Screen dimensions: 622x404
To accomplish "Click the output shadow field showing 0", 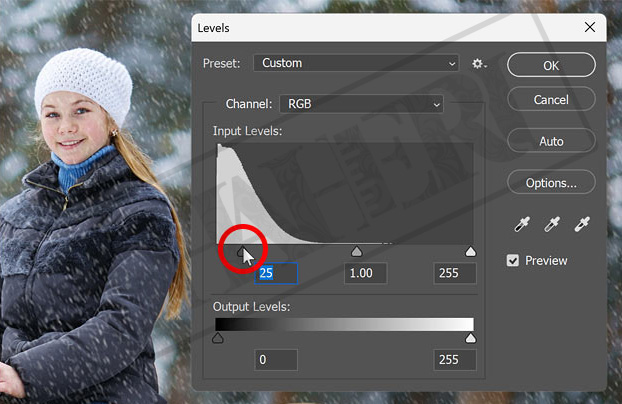I will click(276, 360).
